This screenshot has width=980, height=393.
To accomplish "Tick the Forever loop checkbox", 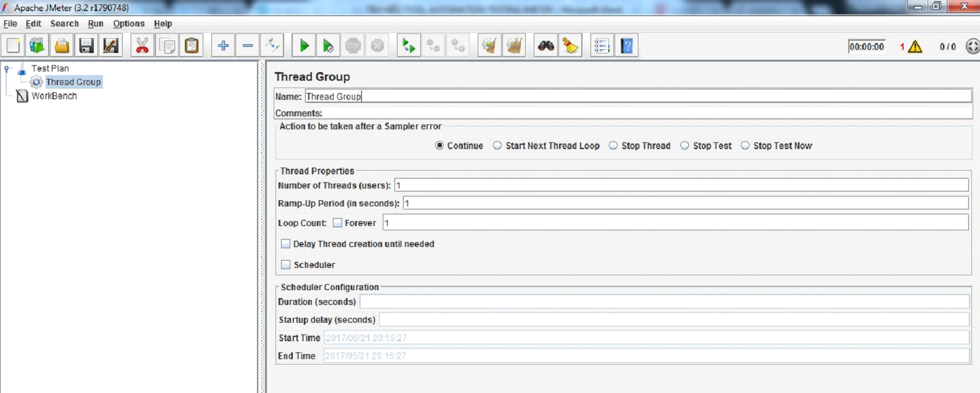I will pos(337,223).
